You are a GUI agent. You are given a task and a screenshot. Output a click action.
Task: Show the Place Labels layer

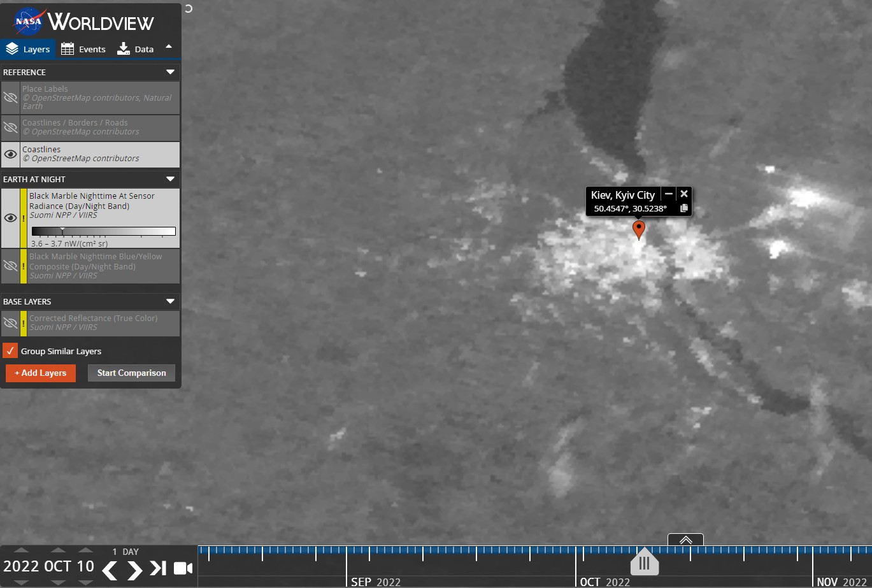10,97
